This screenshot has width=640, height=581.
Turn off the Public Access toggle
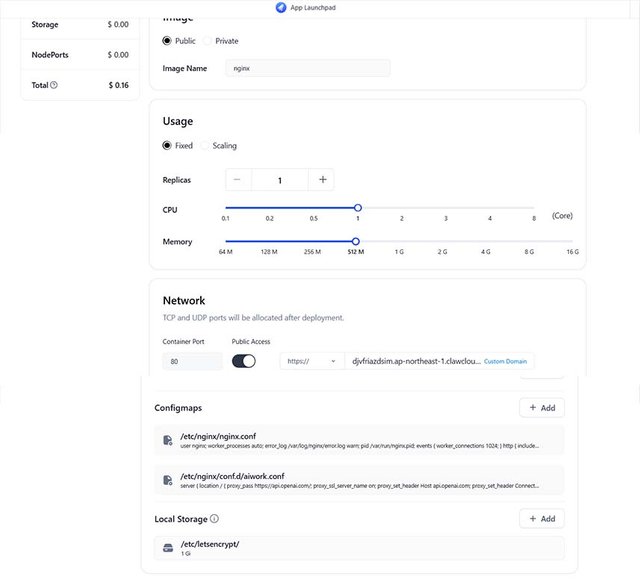coord(243,361)
